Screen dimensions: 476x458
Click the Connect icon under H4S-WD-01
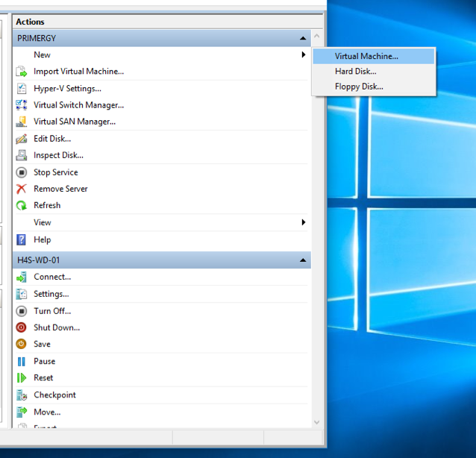point(21,277)
